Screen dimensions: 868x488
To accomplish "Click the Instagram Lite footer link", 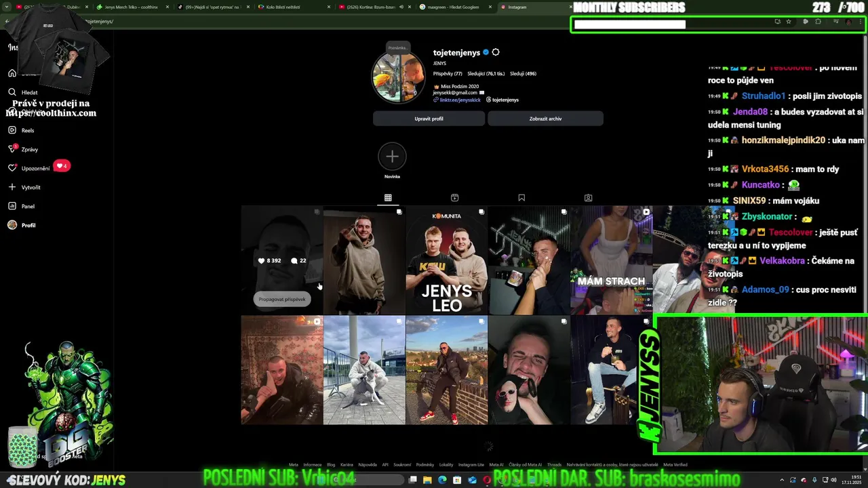I will tap(471, 465).
